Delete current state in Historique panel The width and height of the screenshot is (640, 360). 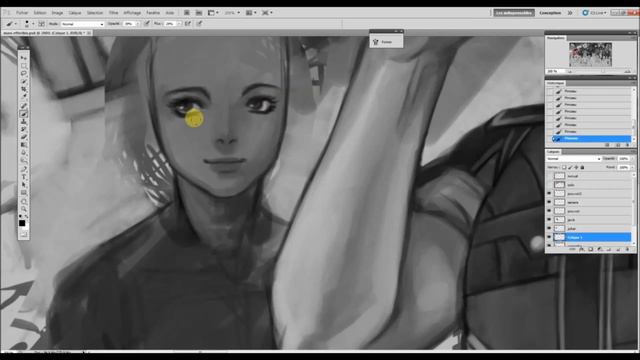[627, 144]
